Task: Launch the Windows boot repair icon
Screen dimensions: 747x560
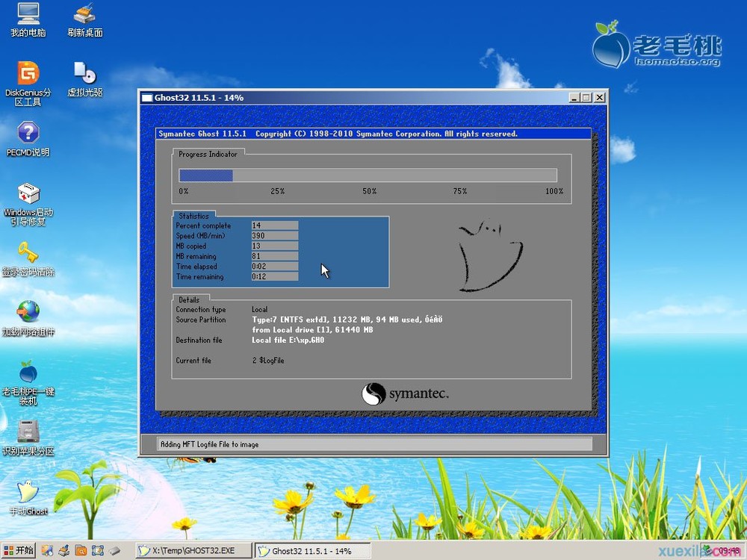Action: [28, 195]
